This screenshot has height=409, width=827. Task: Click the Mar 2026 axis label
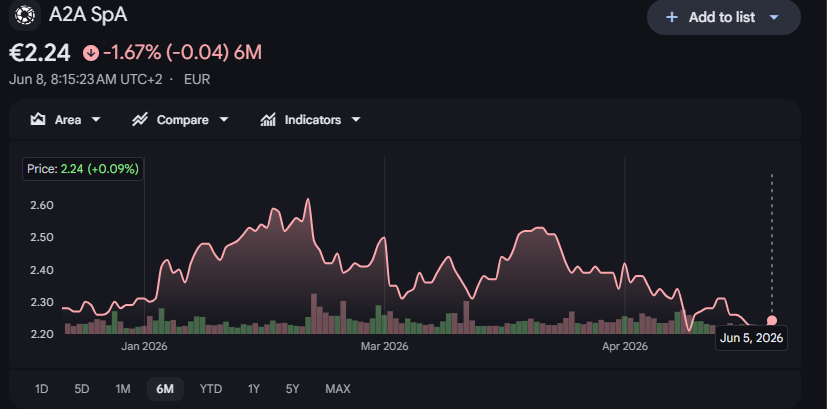384,347
